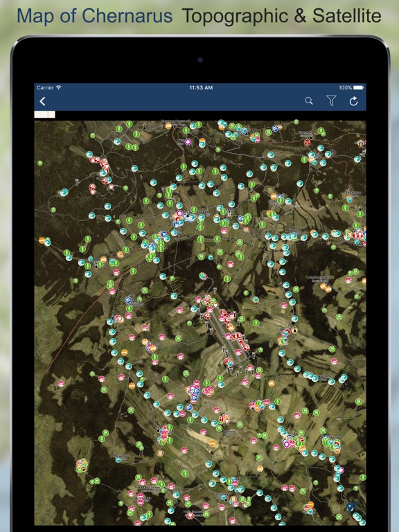Reload the map with the refresh icon
This screenshot has height=532, width=399.
[x=353, y=101]
